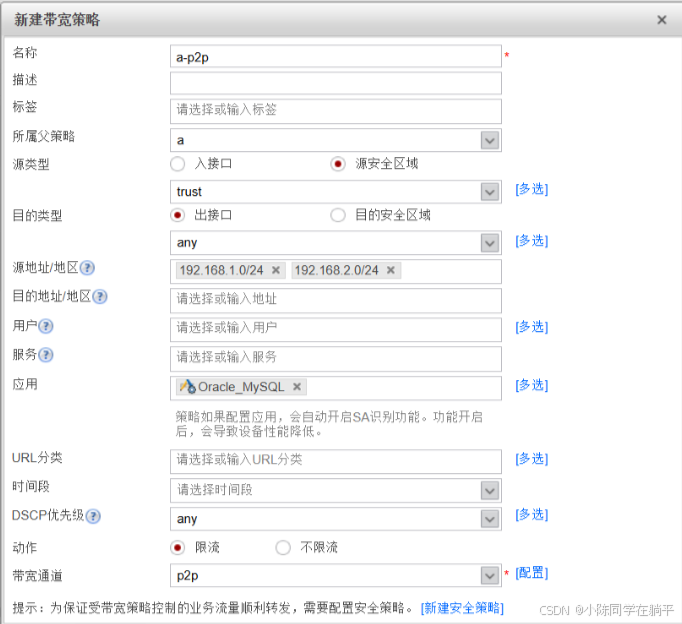Screen dimensions: 682x624
Task: Open the DSCP优先级 any dropdown
Action: [490, 519]
